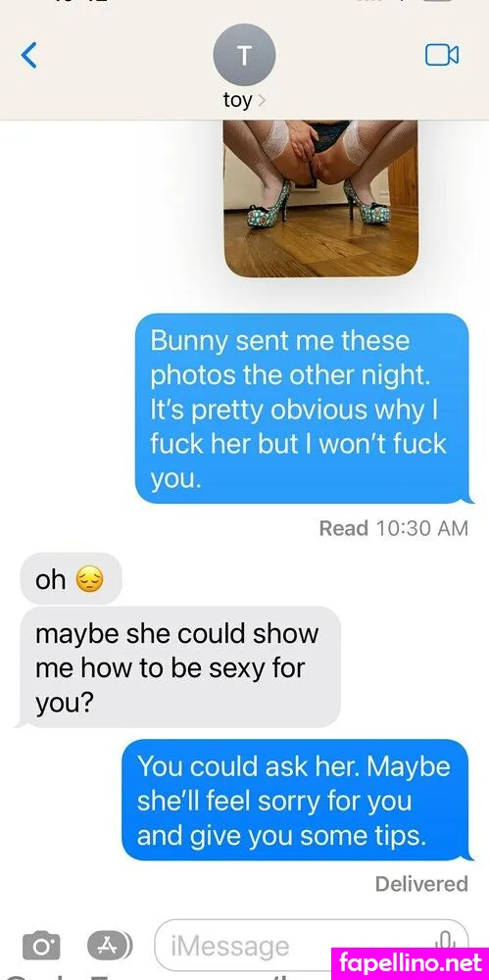Select the maybe she could show message
Screen dimensions: 489x980
[178, 668]
